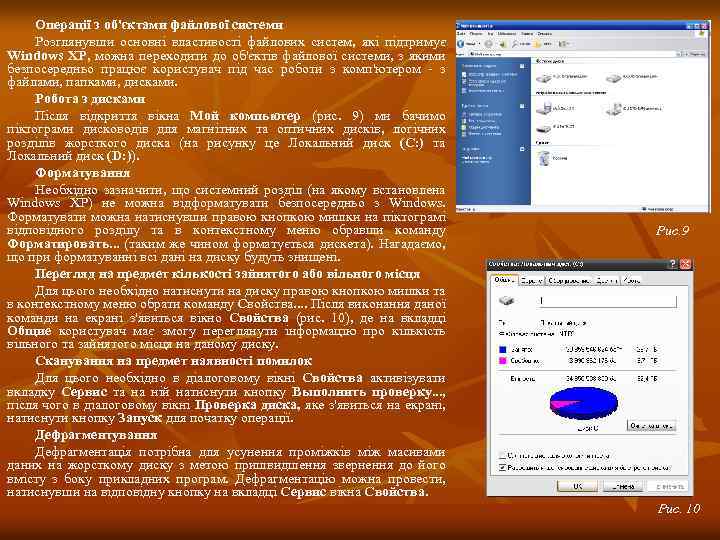Click Cancel in the Properties dialog
Viewport: 720px width, 540px height.
click(622, 486)
